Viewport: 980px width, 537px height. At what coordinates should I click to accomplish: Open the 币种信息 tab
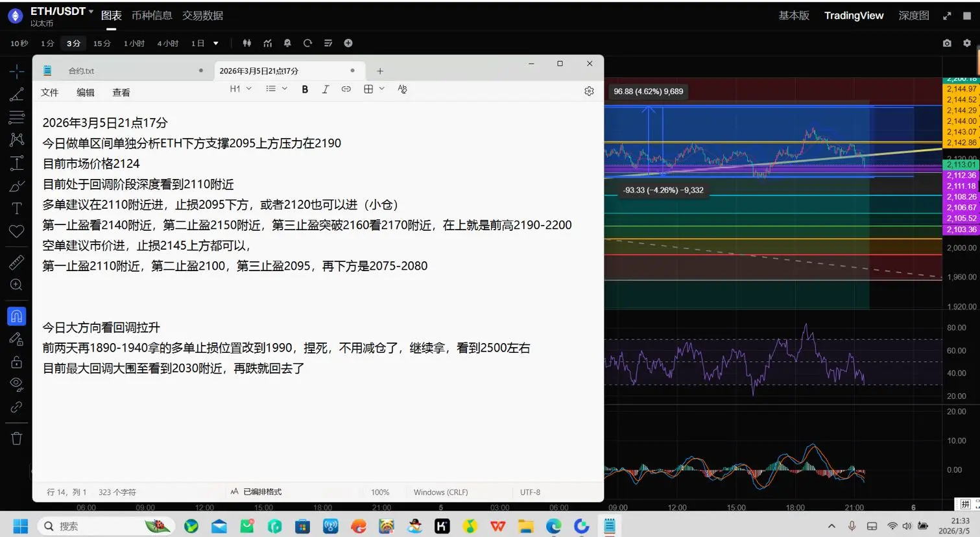point(152,16)
